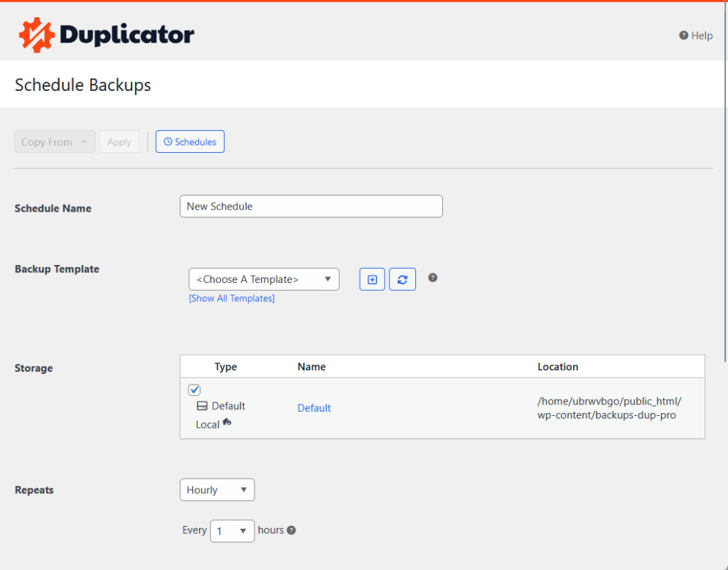Click the house icon next to Local

(x=227, y=422)
